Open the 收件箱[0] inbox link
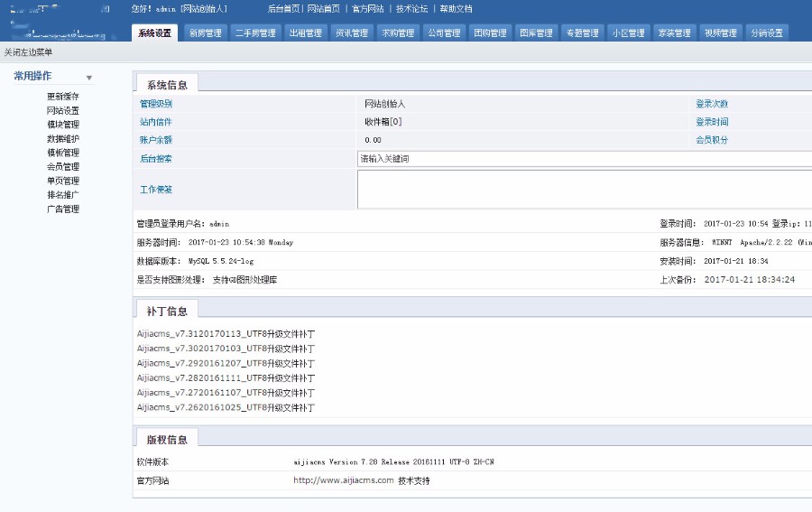 point(383,122)
